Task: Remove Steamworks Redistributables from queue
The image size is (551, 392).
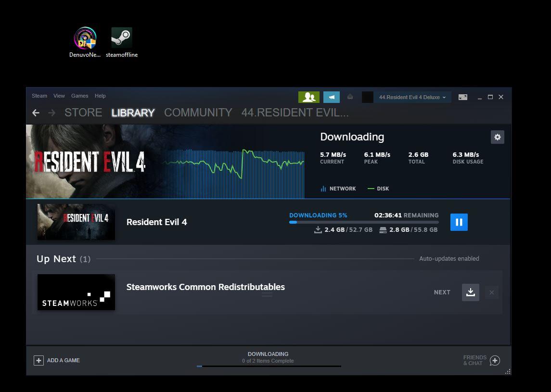Action: tap(491, 292)
